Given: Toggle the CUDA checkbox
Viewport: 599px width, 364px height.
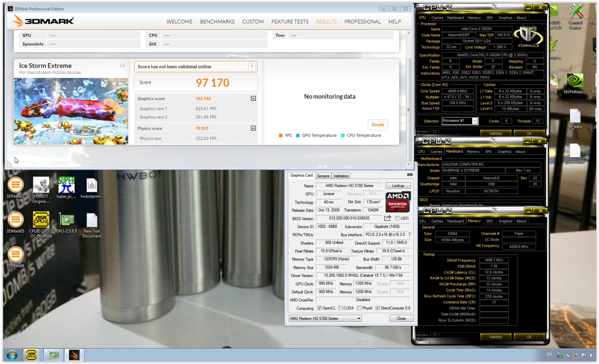Looking at the screenshot, I should point(340,308).
